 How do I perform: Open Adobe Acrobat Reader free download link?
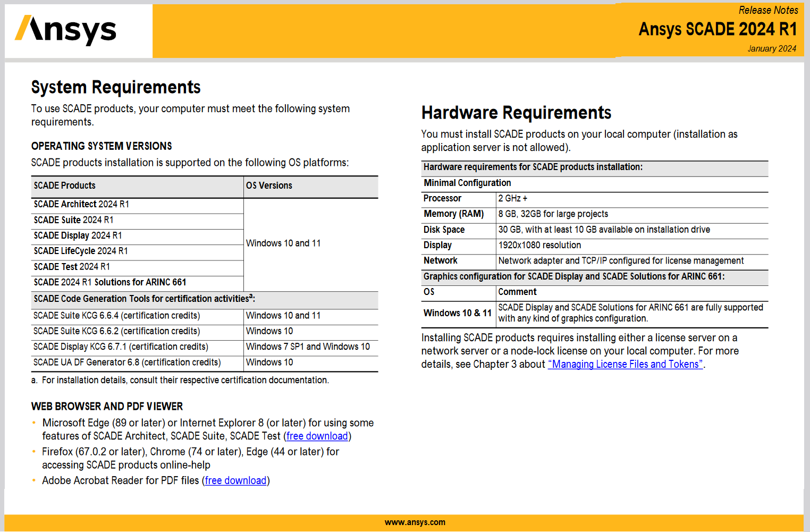pyautogui.click(x=235, y=480)
